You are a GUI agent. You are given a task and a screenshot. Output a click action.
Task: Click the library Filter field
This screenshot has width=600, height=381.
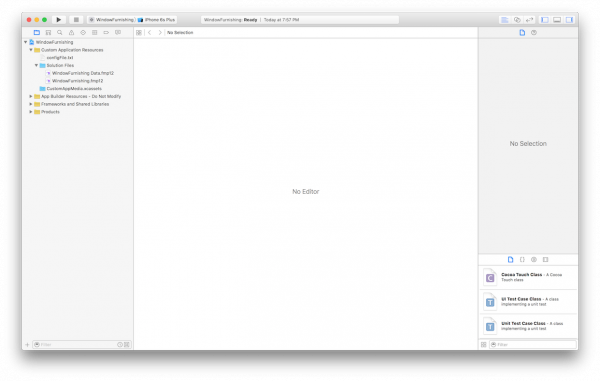tap(533, 345)
